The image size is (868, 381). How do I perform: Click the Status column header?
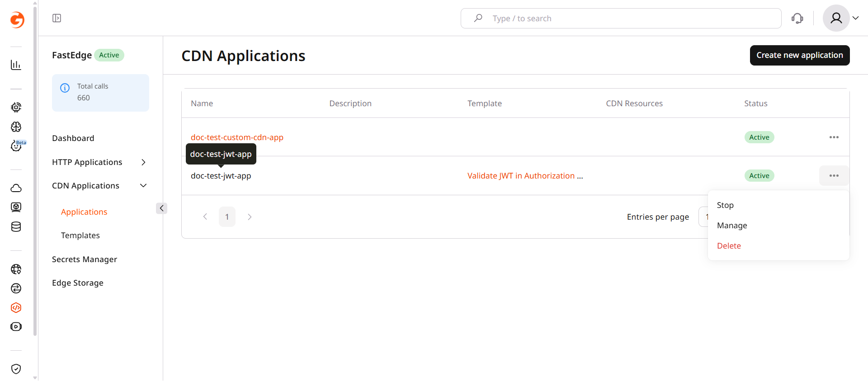click(x=756, y=103)
